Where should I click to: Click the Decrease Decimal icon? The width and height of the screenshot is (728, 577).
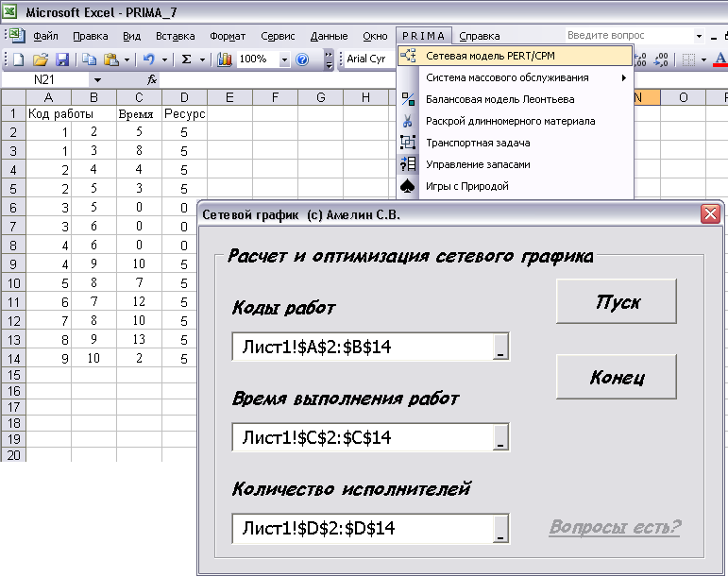click(661, 59)
